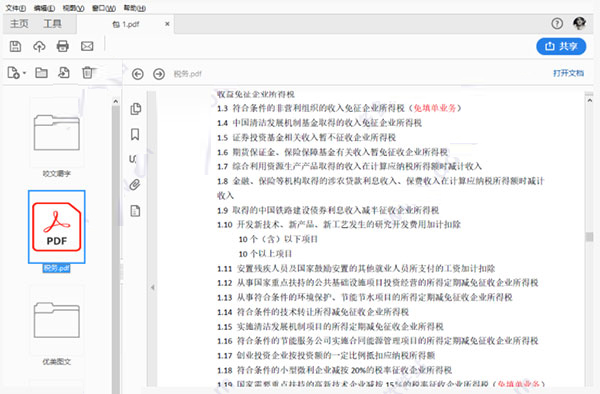The image size is (600, 394).
Task: Open the document page panel icon
Action: (x=135, y=211)
